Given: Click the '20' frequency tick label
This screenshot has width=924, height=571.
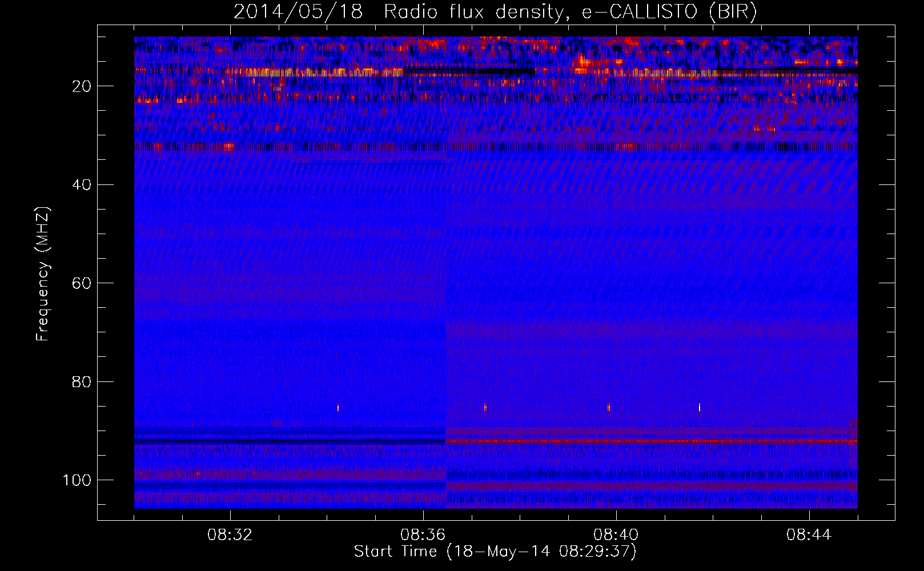Looking at the screenshot, I should 82,86.
